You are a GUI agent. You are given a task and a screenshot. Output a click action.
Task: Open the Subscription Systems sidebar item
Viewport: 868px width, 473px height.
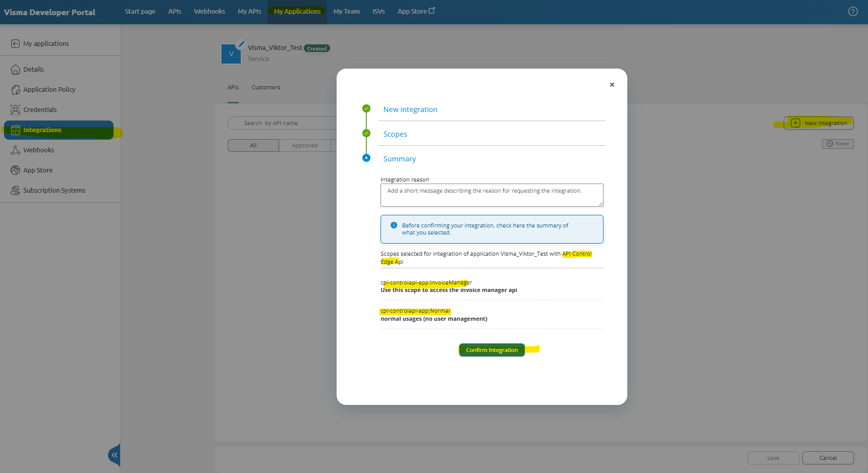pos(54,191)
